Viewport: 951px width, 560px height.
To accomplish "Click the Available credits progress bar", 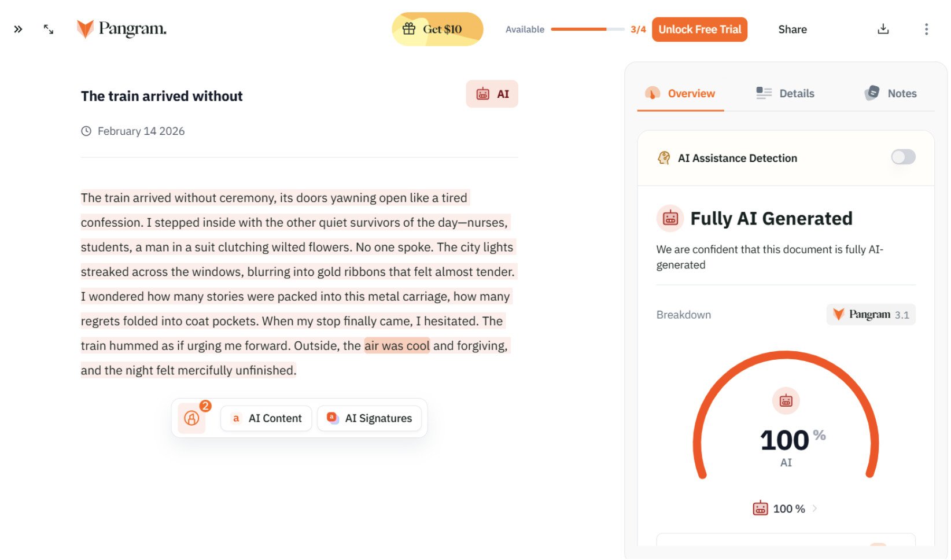I will (x=587, y=29).
